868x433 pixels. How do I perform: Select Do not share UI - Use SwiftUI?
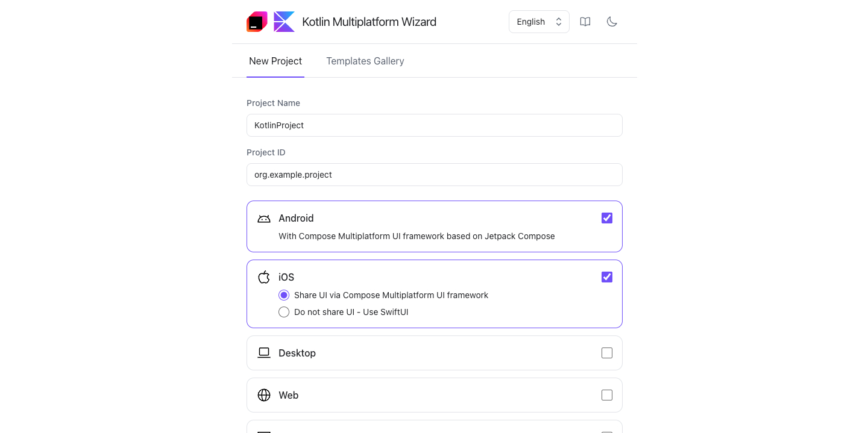point(284,312)
